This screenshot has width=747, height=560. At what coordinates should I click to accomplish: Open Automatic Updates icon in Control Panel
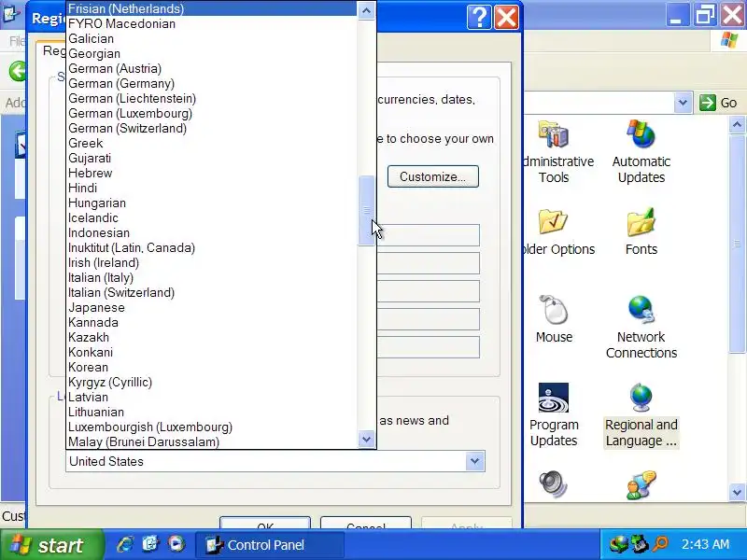point(641,134)
